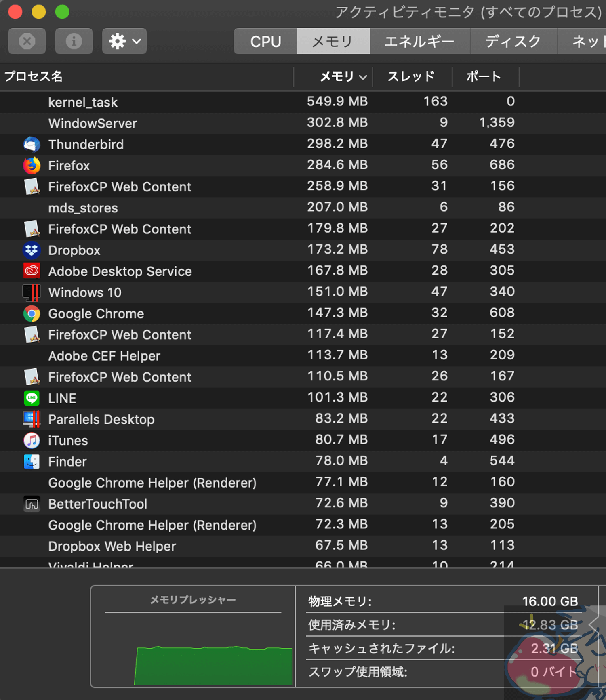606x700 pixels.
Task: Select Google Chrome Helper (Renderer) 77.1 MB row
Action: point(303,483)
